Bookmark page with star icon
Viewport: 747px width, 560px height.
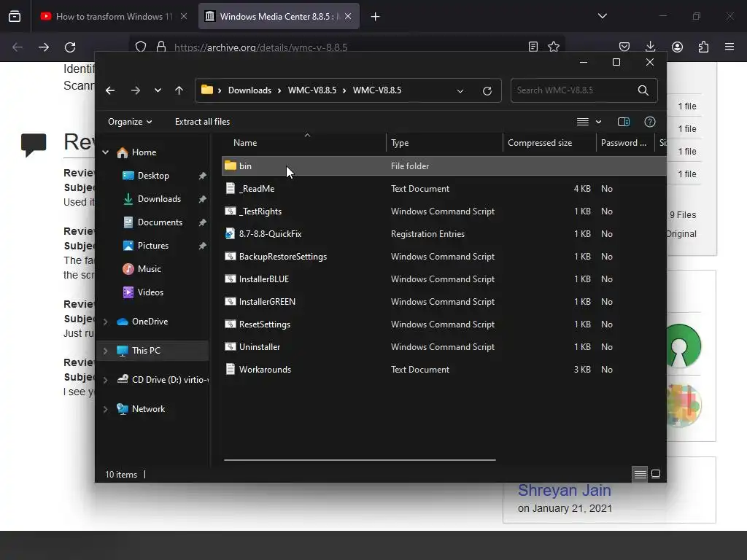pos(554,47)
